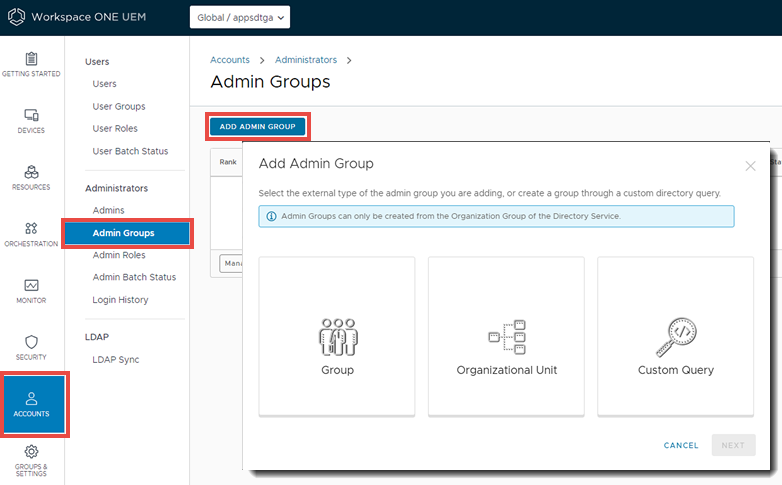Choose the Group people icon card
Screen dimensions: 782x485
[338, 337]
